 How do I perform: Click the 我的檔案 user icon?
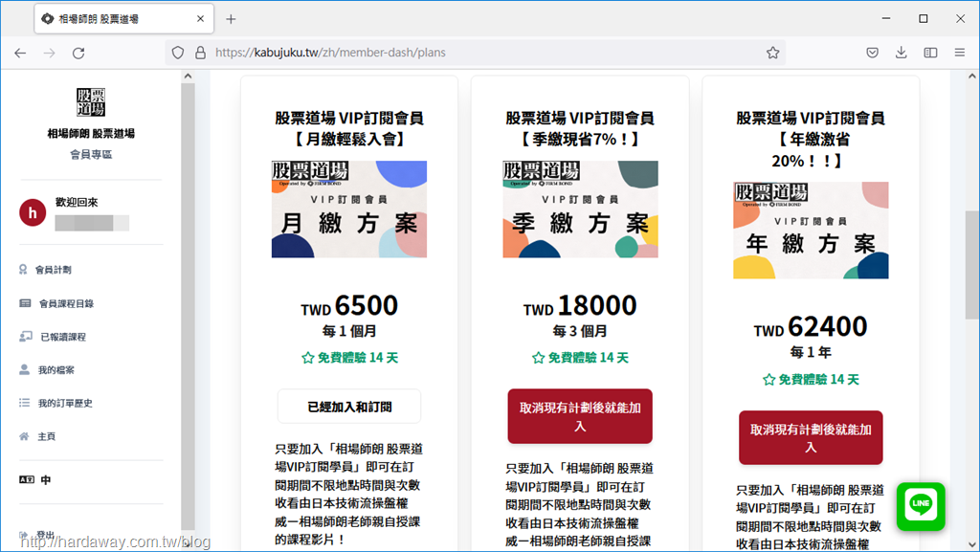point(24,369)
